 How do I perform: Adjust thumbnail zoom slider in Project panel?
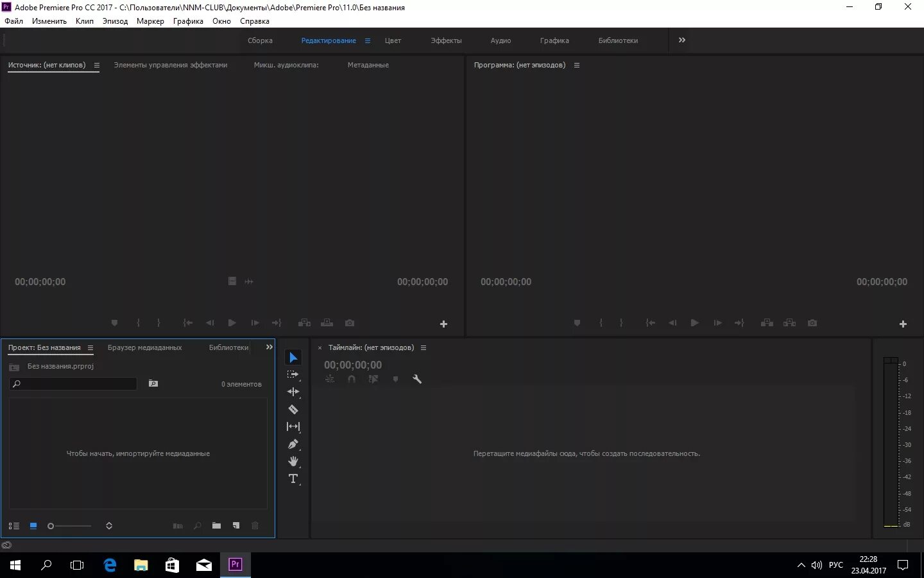[x=69, y=526]
